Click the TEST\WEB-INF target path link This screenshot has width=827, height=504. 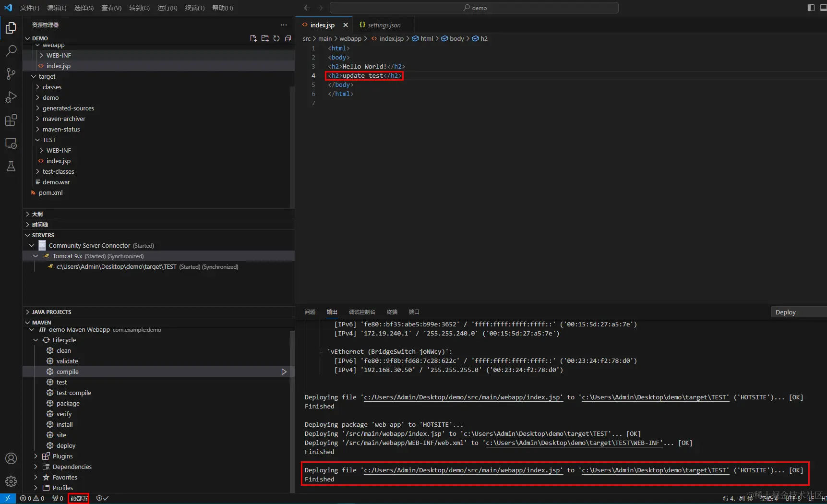coord(574,443)
